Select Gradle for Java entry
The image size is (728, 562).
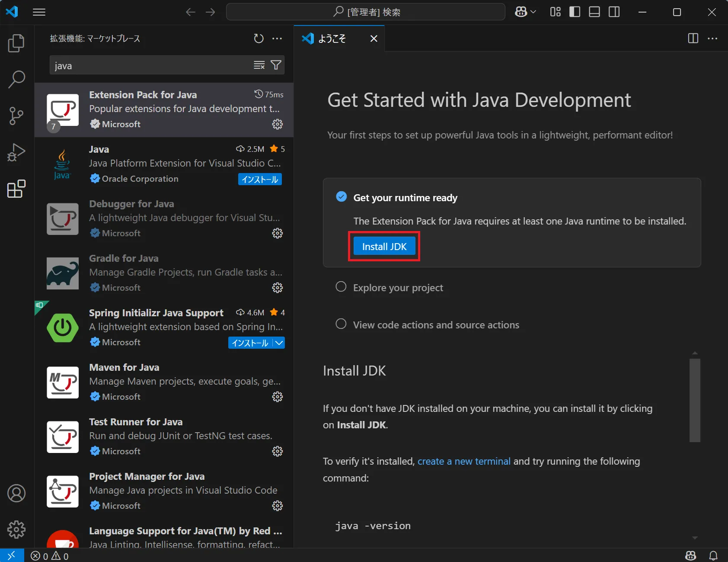164,273
